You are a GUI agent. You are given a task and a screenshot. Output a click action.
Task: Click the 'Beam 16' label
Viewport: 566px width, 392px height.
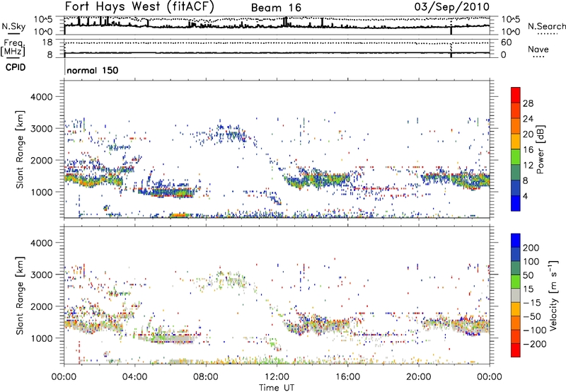pos(276,8)
